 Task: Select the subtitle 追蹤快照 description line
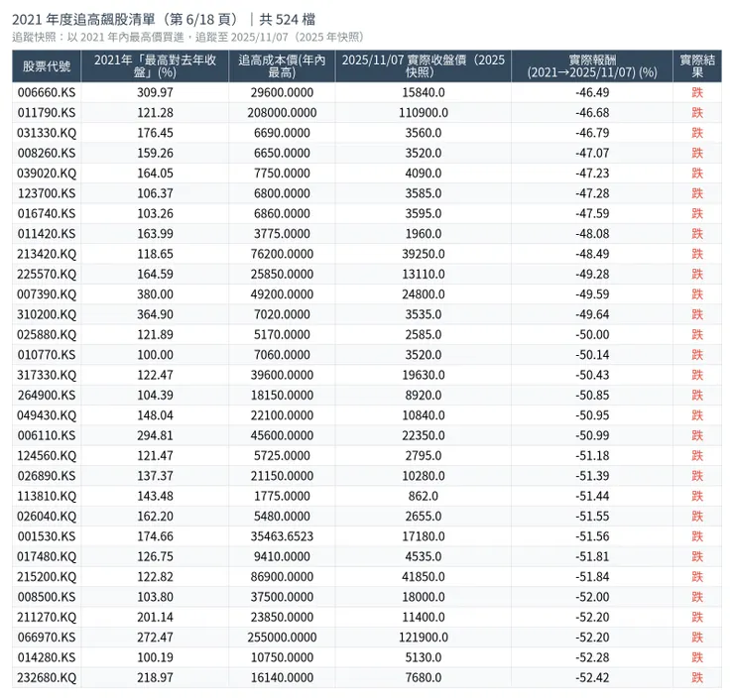click(188, 37)
